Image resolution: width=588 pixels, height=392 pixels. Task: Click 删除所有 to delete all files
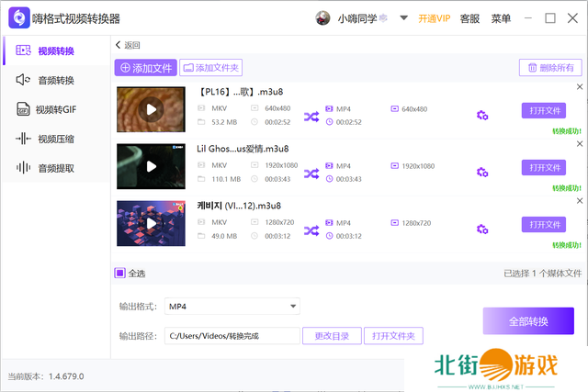tap(550, 67)
